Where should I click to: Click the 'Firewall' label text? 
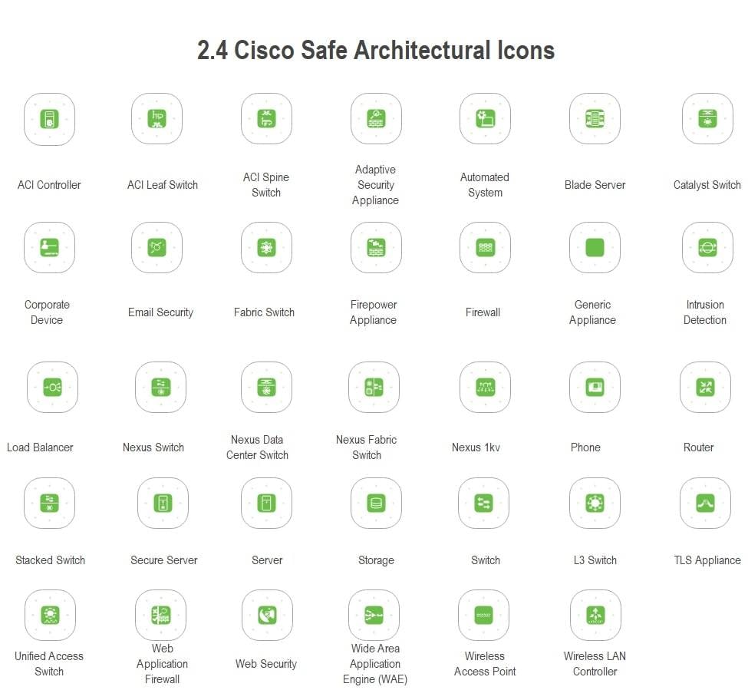tap(483, 312)
